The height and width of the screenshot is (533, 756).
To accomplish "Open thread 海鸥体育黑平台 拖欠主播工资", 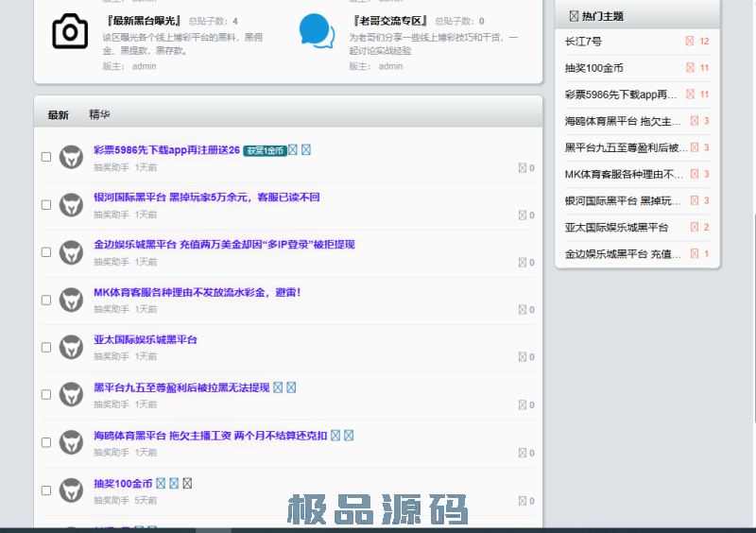I will pos(210,436).
